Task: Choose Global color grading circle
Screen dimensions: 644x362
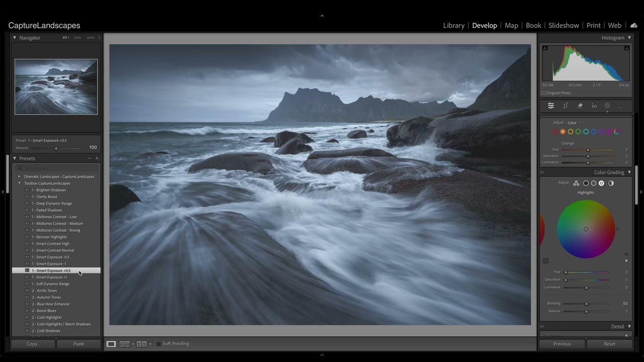Action: pyautogui.click(x=611, y=183)
